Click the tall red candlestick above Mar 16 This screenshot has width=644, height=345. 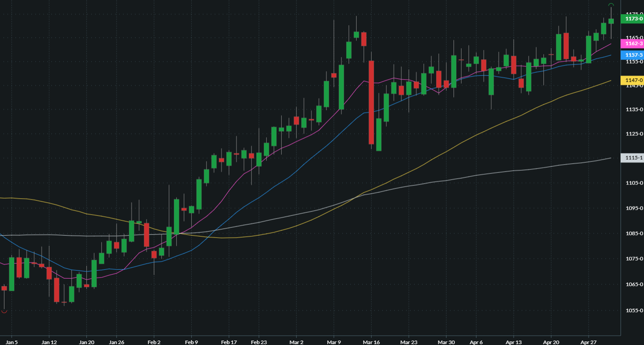click(371, 102)
